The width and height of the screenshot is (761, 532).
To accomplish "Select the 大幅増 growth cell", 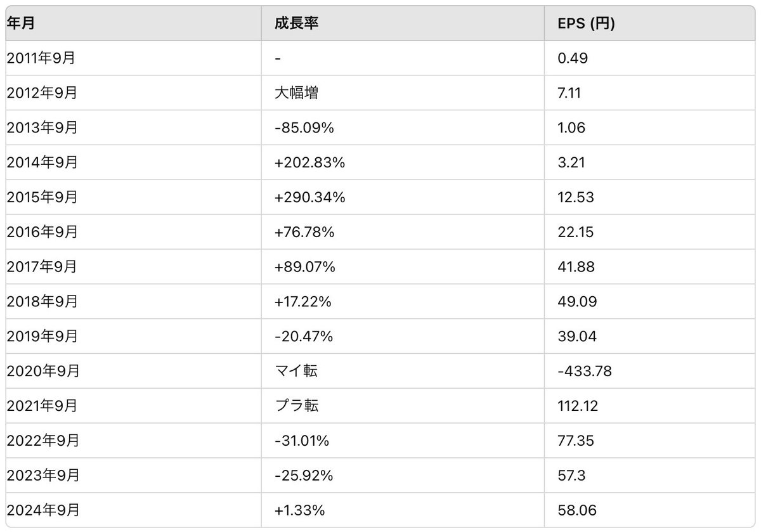I will pos(296,93).
